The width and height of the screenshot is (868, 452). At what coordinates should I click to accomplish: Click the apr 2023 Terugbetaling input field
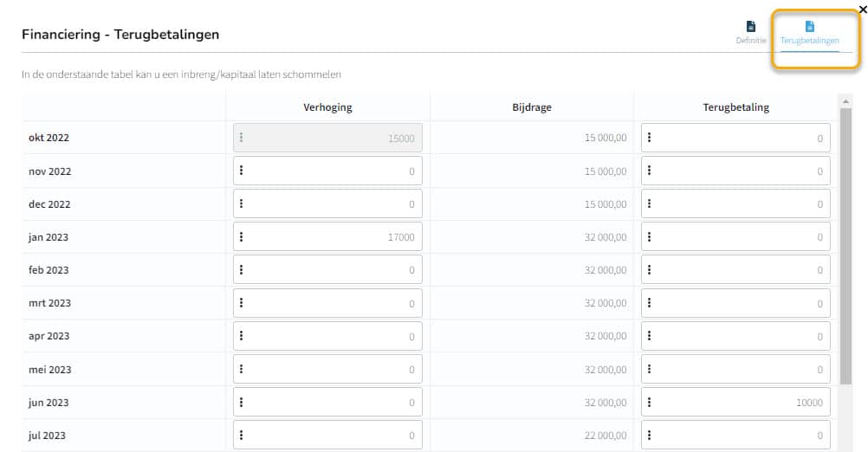click(735, 336)
